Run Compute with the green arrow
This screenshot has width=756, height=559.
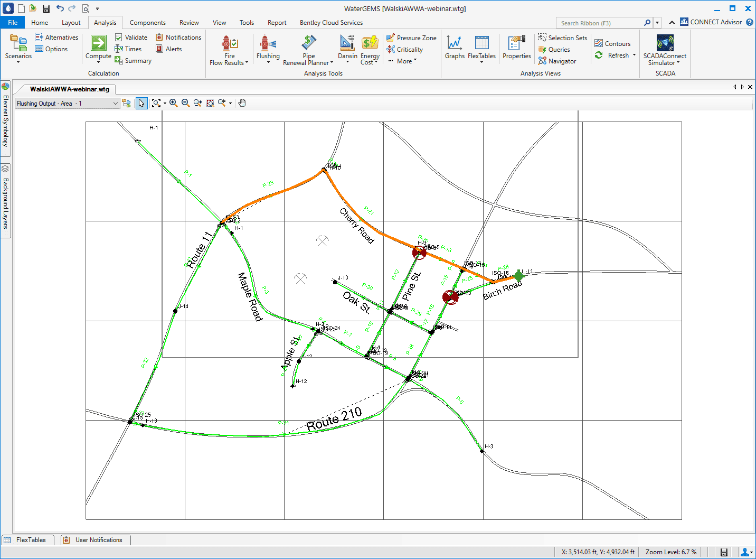[x=98, y=43]
